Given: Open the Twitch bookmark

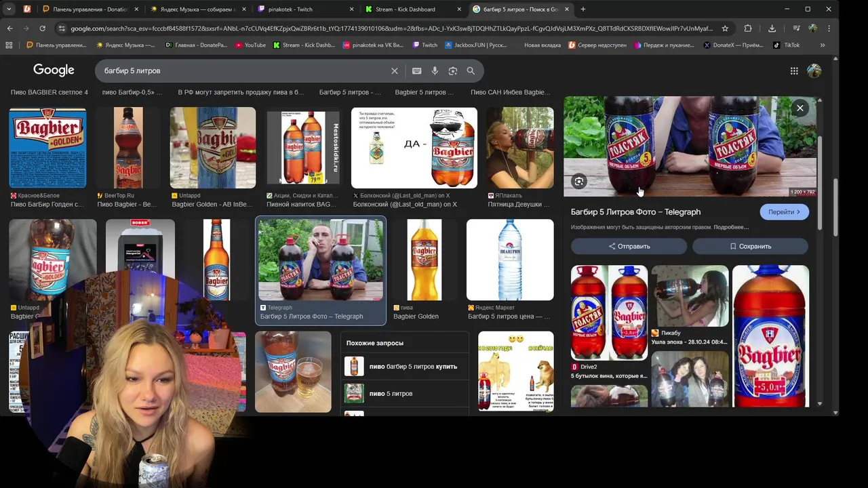Looking at the screenshot, I should [x=425, y=45].
